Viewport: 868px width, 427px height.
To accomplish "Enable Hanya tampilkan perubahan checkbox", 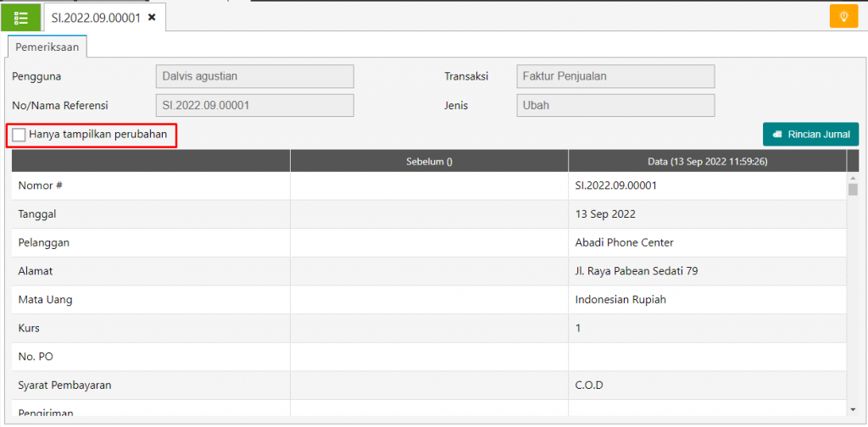I will click(x=19, y=135).
